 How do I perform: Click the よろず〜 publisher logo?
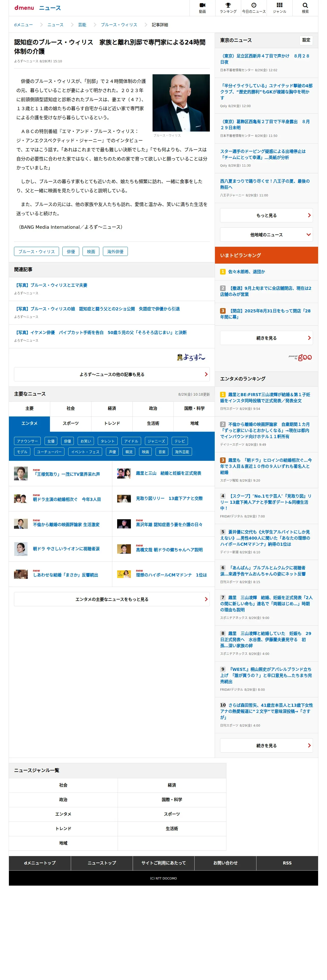191,357
